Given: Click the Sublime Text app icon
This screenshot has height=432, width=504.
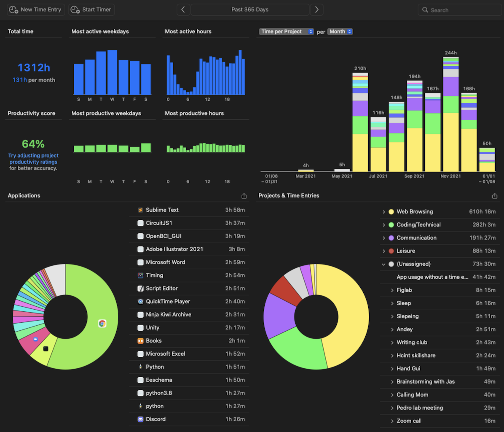Looking at the screenshot, I should pyautogui.click(x=140, y=210).
